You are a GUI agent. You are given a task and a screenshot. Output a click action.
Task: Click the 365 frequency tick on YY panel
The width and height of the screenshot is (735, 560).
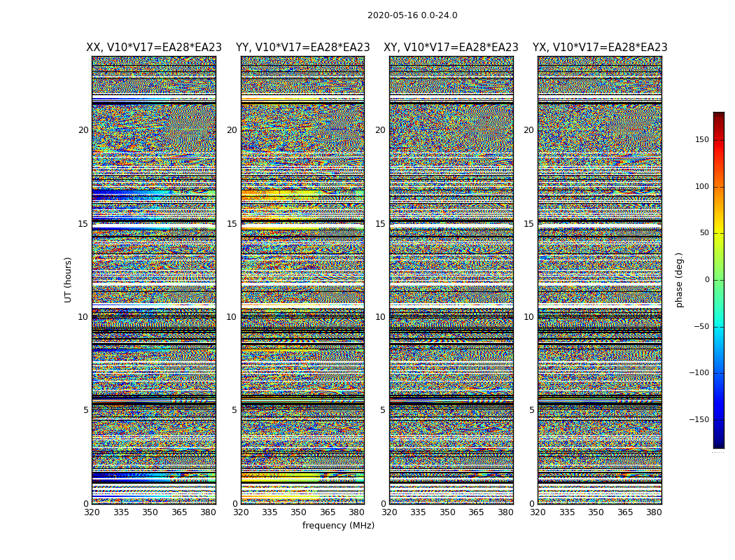tap(328, 512)
